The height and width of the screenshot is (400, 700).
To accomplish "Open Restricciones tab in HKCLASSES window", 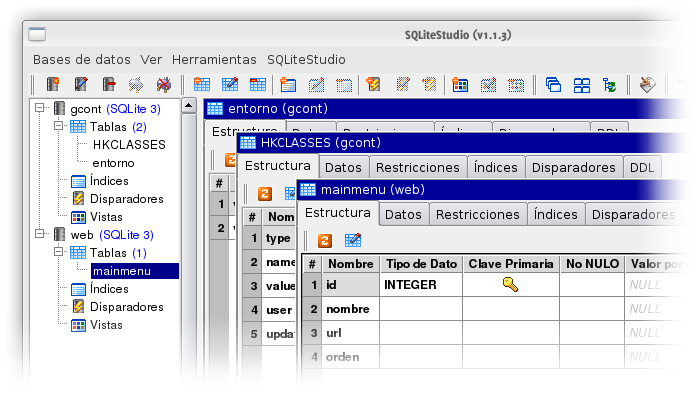I will coord(417,167).
